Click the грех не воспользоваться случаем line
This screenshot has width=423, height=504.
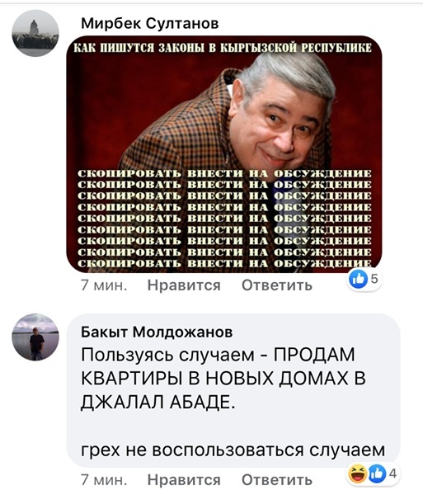point(233,450)
